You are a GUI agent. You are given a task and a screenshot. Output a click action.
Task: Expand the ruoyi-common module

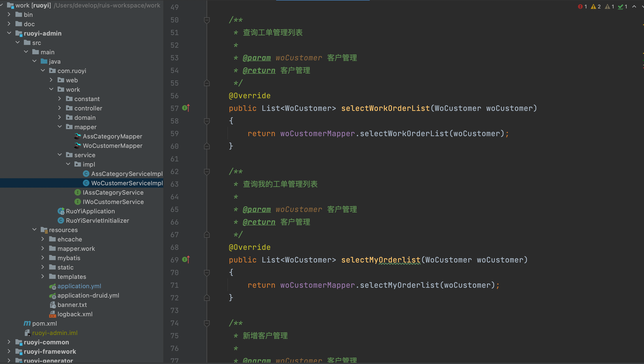9,342
